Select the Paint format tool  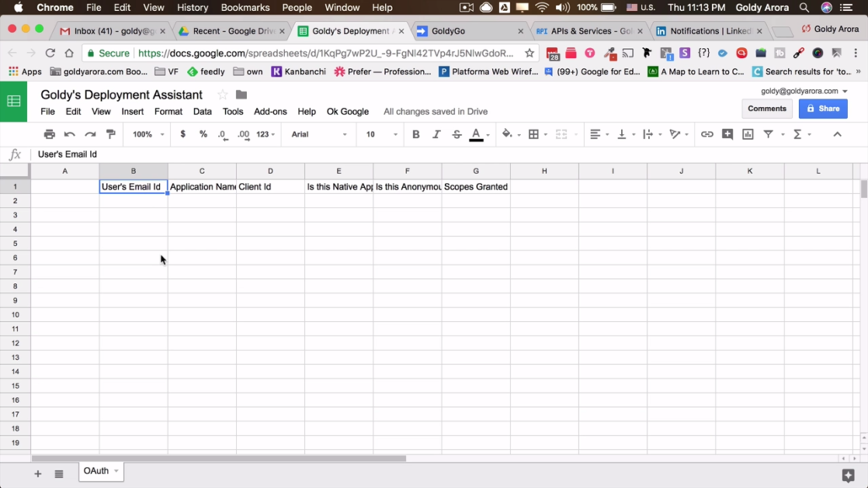point(110,134)
